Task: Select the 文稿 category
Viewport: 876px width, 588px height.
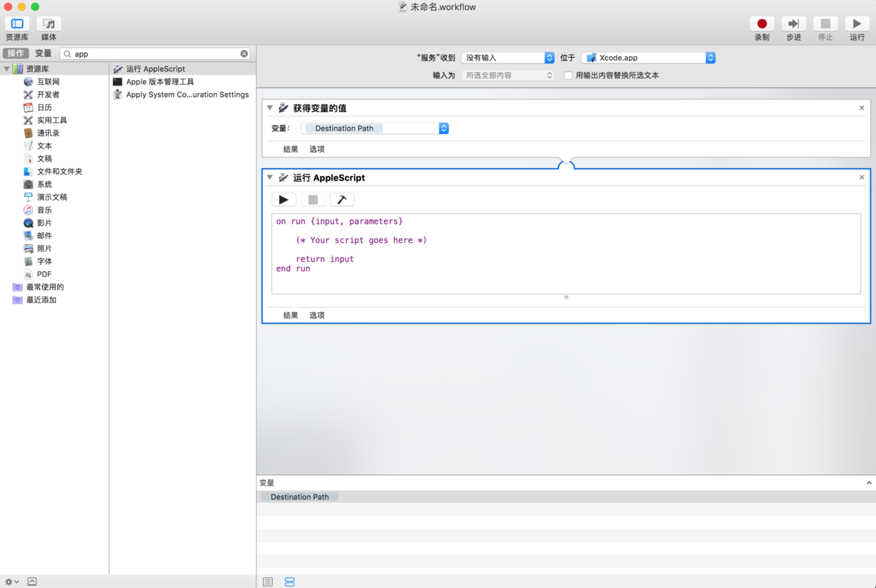Action: coord(44,159)
